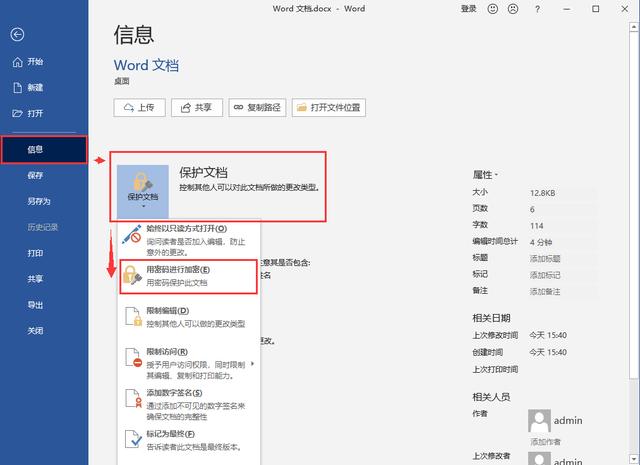
Task: Click the 相关日期 heading
Action: [491, 318]
